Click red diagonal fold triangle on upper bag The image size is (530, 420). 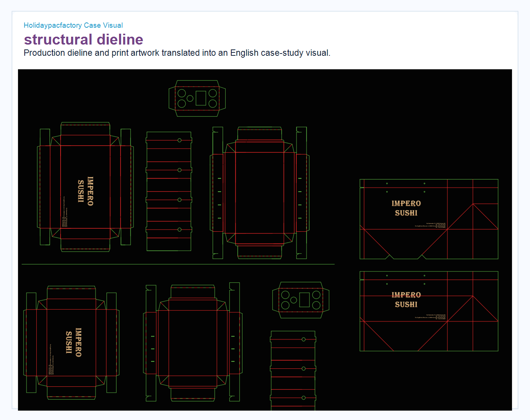pos(473,216)
